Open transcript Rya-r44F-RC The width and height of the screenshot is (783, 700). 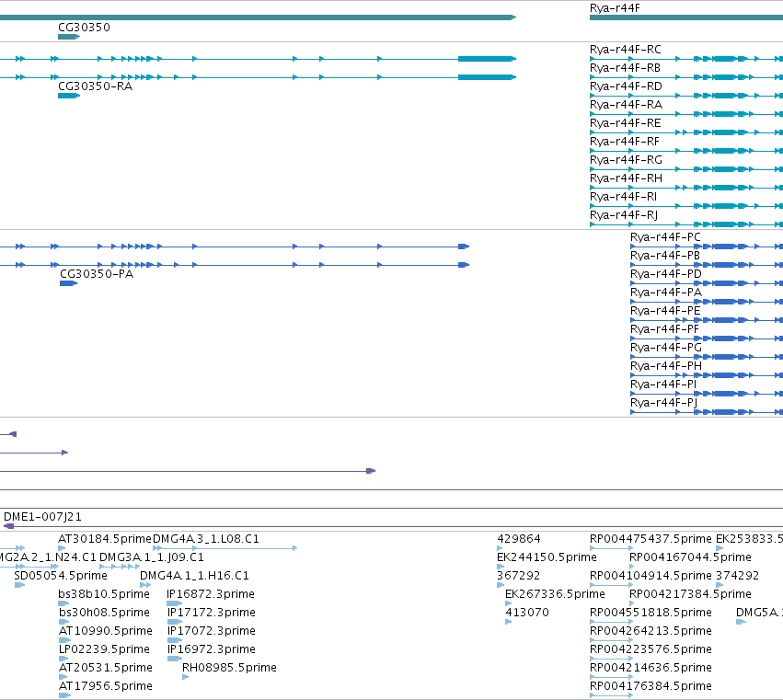tap(625, 50)
